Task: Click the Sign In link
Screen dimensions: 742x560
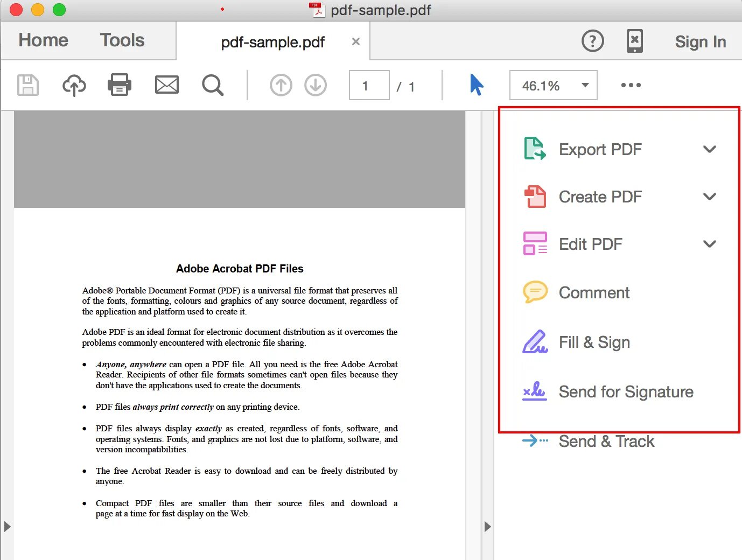Action: coord(701,41)
